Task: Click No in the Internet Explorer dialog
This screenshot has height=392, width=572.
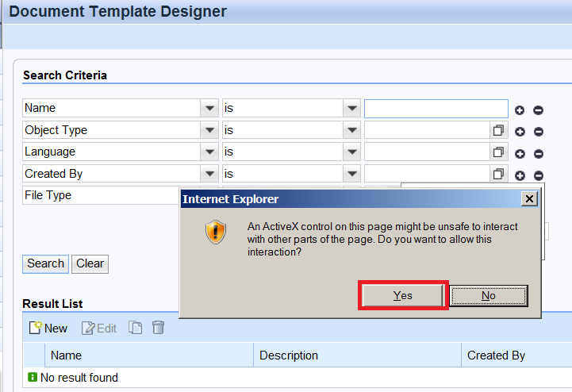Action: point(489,295)
